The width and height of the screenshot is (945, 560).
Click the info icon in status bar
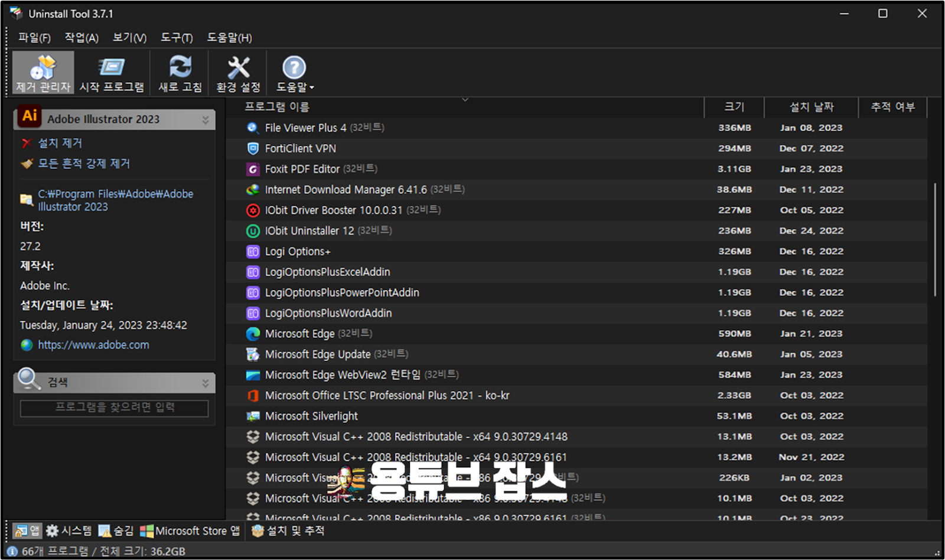click(12, 551)
